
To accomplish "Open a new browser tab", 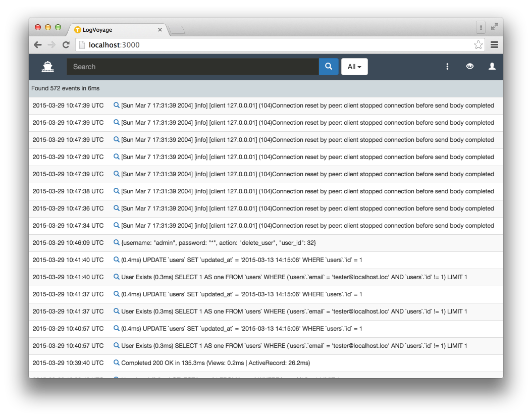I will (177, 30).
